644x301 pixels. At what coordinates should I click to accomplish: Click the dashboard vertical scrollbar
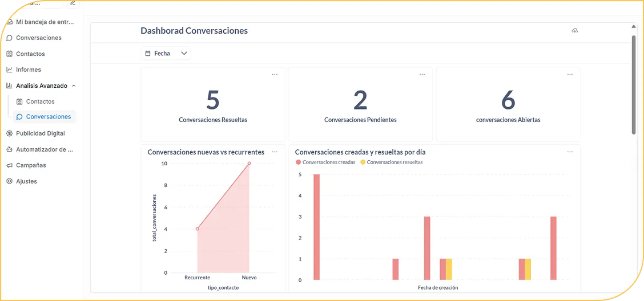tap(634, 86)
